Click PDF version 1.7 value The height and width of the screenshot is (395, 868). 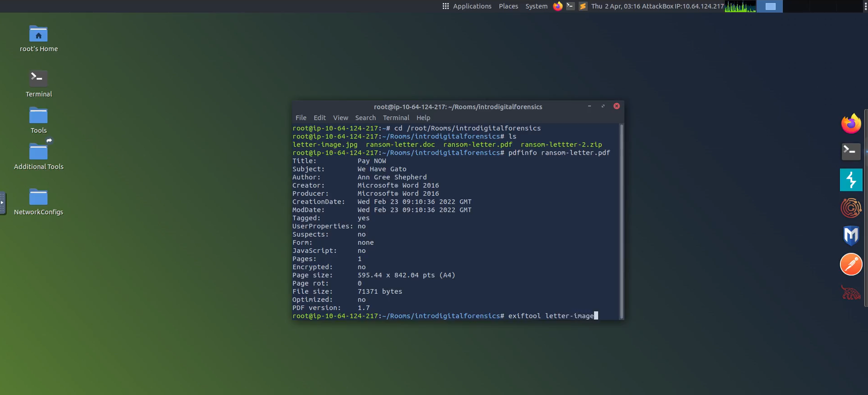coord(363,308)
